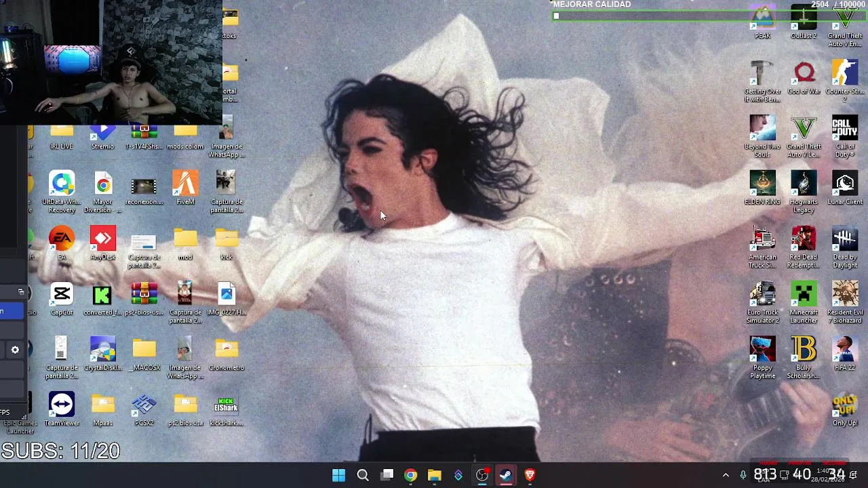This screenshot has width=868, height=488.
Task: Open the PEAK game shortcut
Action: [762, 23]
